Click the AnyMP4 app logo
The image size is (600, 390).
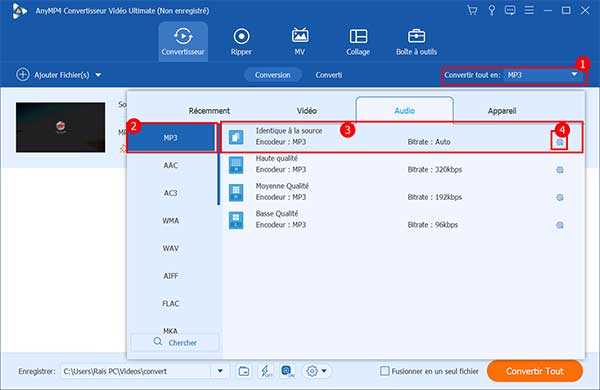click(19, 11)
